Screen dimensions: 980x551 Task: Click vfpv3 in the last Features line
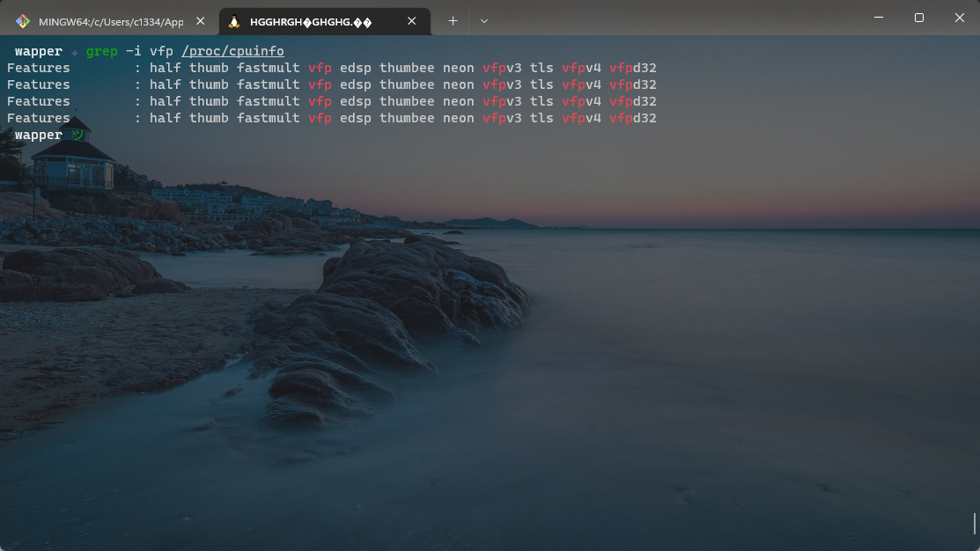coord(501,117)
